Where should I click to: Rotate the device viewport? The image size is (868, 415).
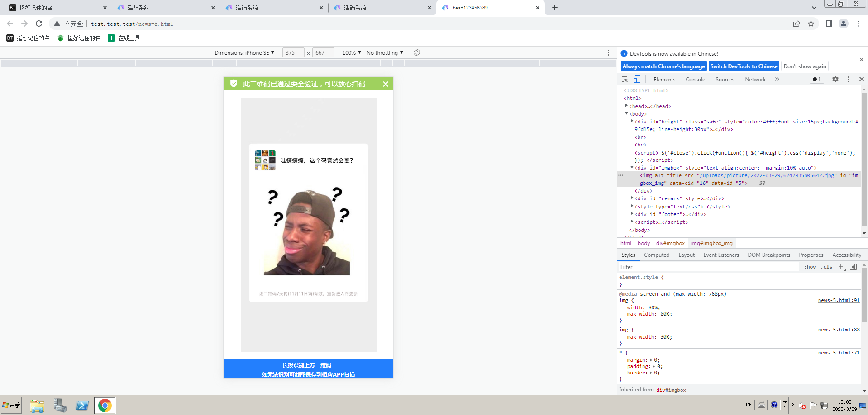pyautogui.click(x=417, y=52)
